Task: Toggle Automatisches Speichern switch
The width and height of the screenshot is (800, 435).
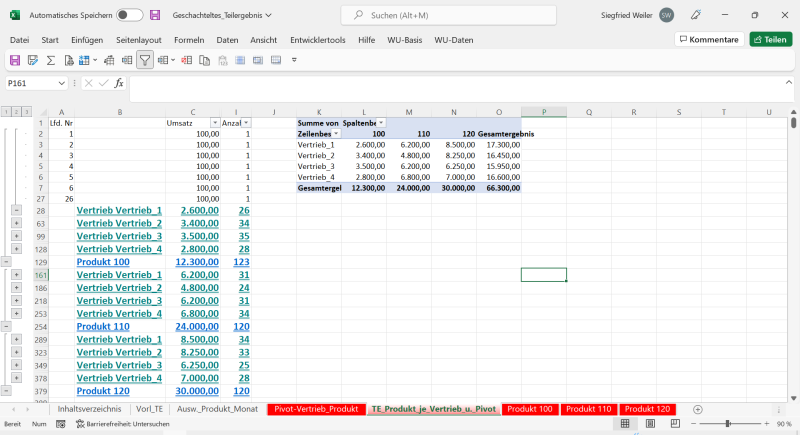Action: point(129,15)
